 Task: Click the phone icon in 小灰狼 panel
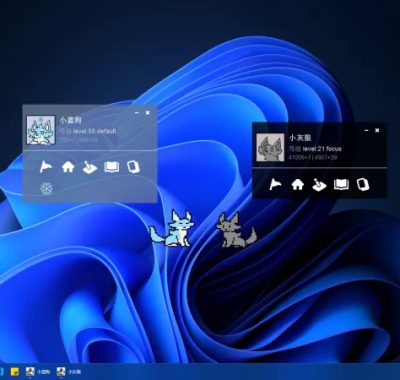[363, 184]
